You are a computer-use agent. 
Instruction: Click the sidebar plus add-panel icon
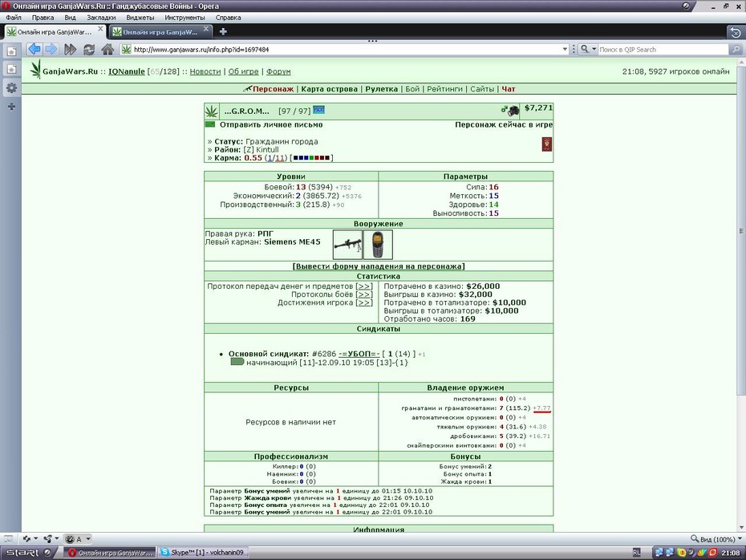[x=11, y=107]
